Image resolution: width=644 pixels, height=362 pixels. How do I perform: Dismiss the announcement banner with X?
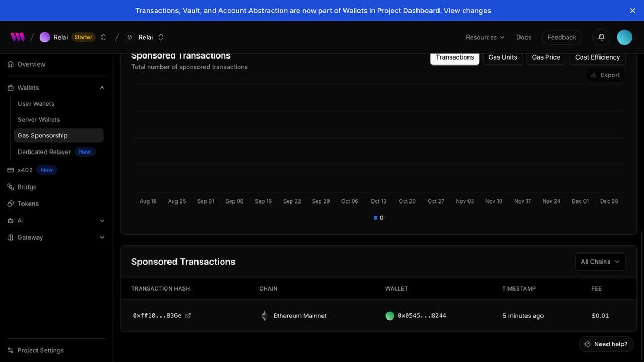633,11
